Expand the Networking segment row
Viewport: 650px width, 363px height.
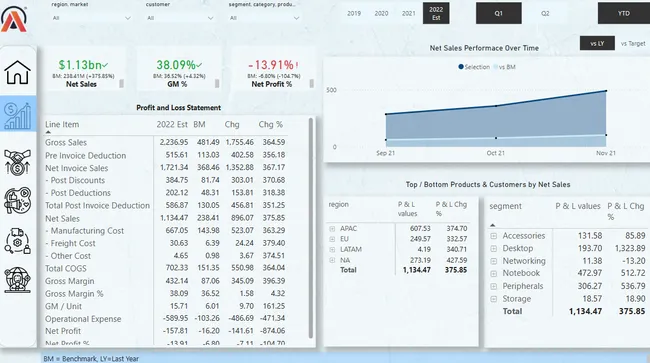[493, 261]
